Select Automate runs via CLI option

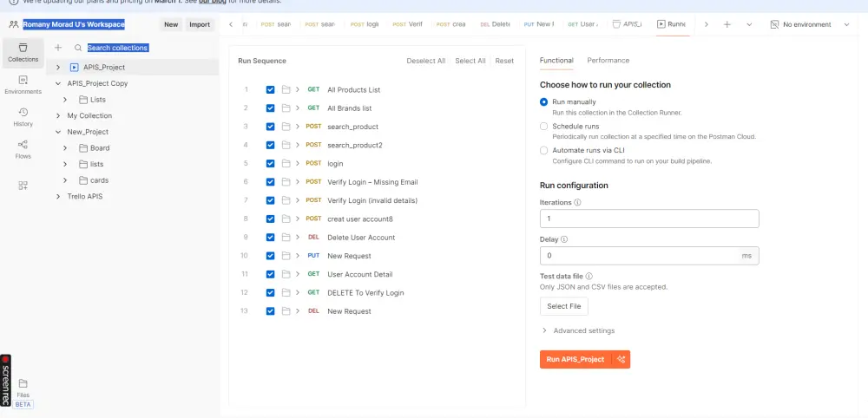[543, 150]
